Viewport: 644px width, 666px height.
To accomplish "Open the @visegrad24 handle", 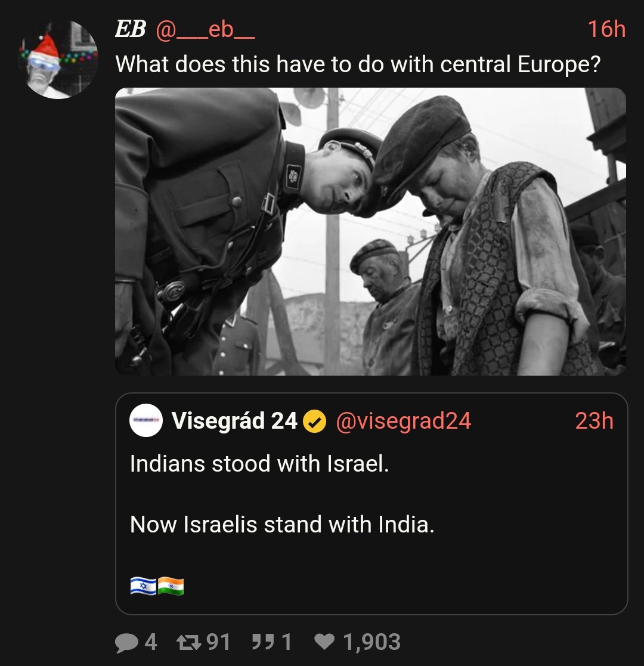I will pyautogui.click(x=404, y=421).
